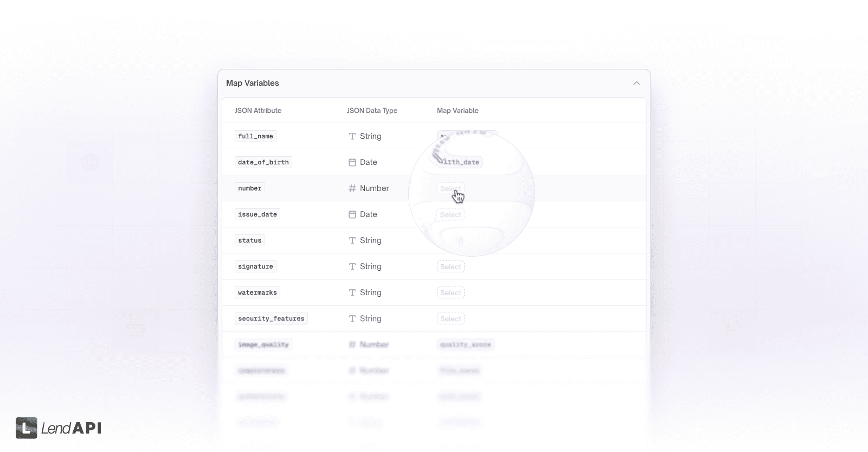
Task: Click the calendar icon for issue_date
Action: pyautogui.click(x=352, y=214)
